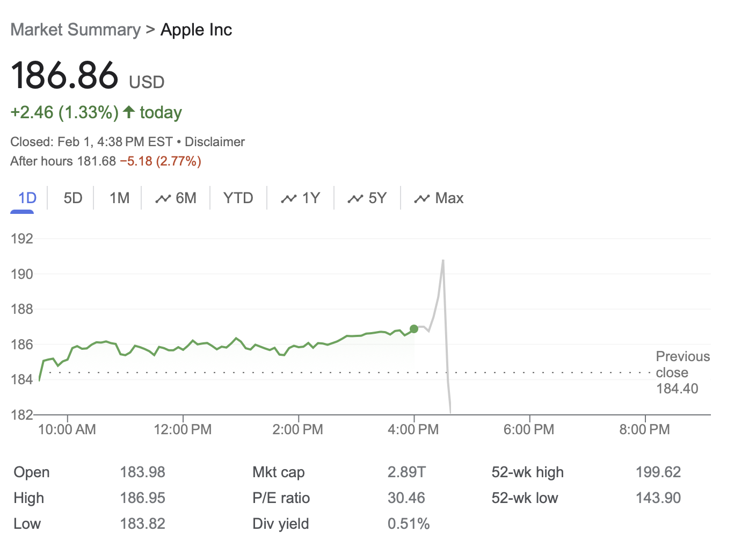Click the 6:00 PM axis label
This screenshot has width=756, height=546.
(x=529, y=429)
